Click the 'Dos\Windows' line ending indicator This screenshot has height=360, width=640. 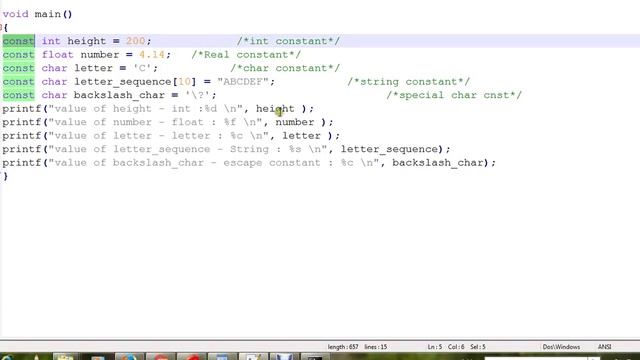click(561, 347)
